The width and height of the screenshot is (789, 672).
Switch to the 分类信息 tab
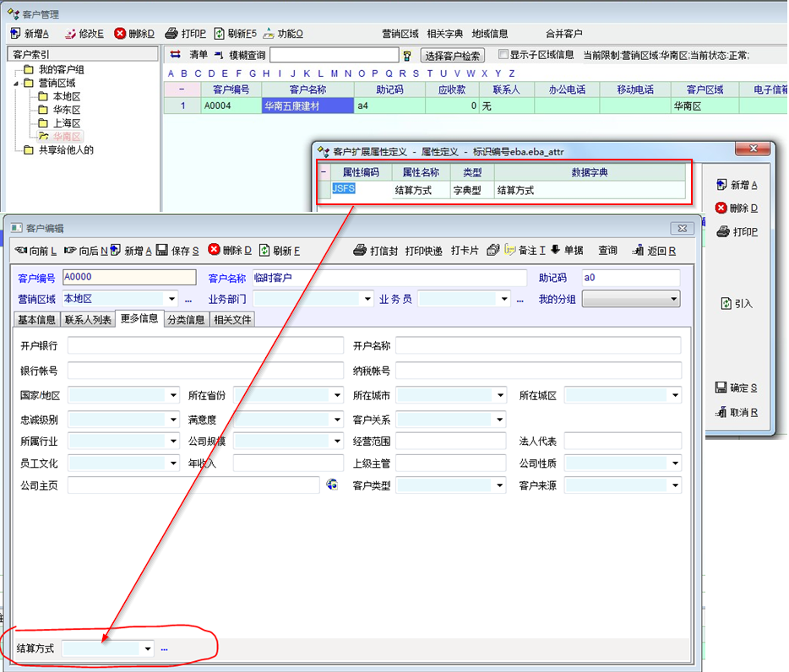pos(186,319)
